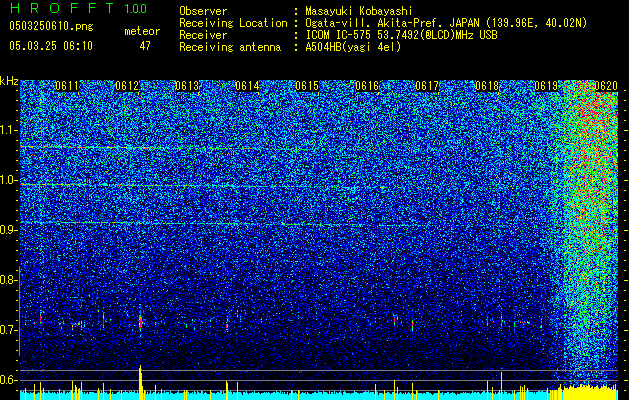
Task: Click the 0614 time marker
Action: [x=247, y=86]
